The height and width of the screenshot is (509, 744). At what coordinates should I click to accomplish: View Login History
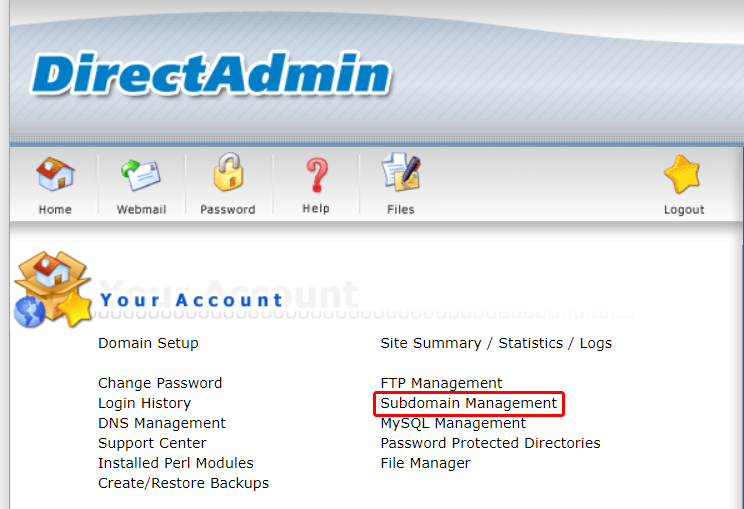point(144,403)
